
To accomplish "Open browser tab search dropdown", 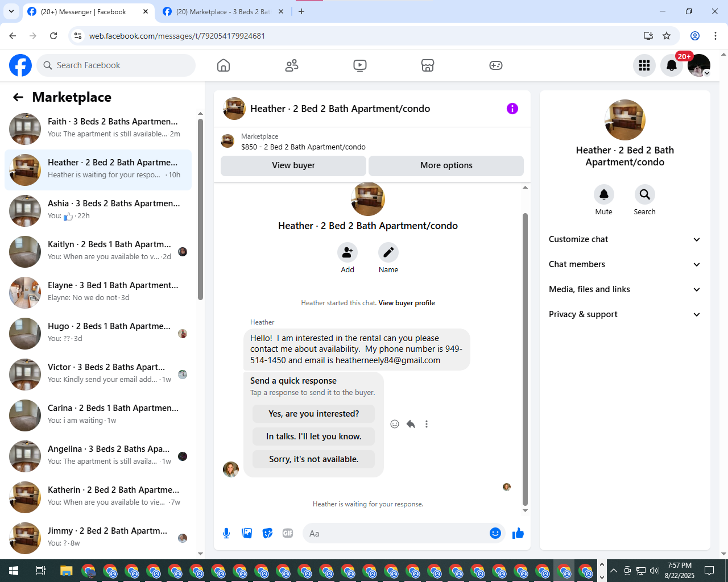I will coord(11,11).
